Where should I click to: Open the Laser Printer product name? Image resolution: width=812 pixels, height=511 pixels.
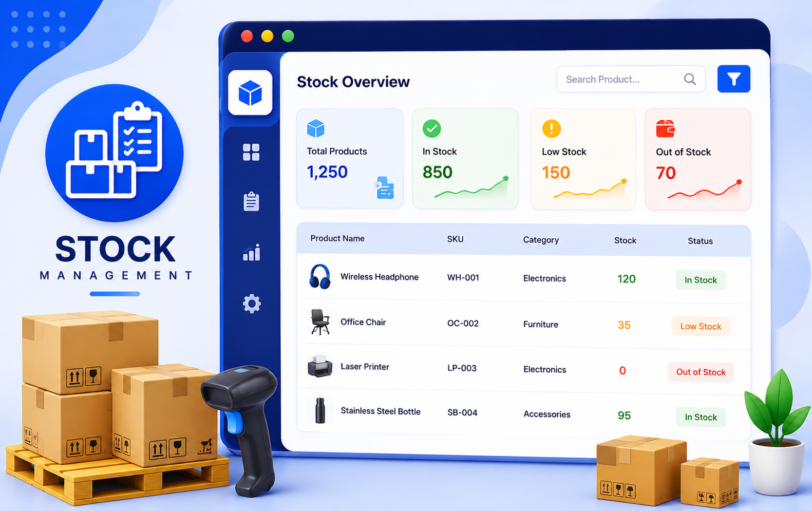click(365, 367)
